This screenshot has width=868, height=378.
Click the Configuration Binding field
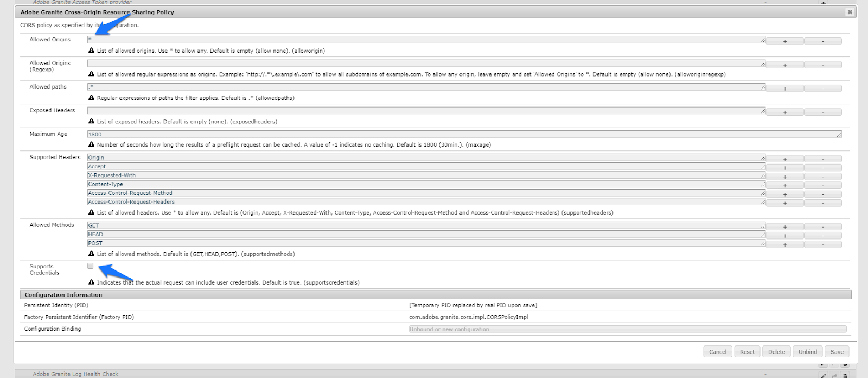click(x=628, y=329)
